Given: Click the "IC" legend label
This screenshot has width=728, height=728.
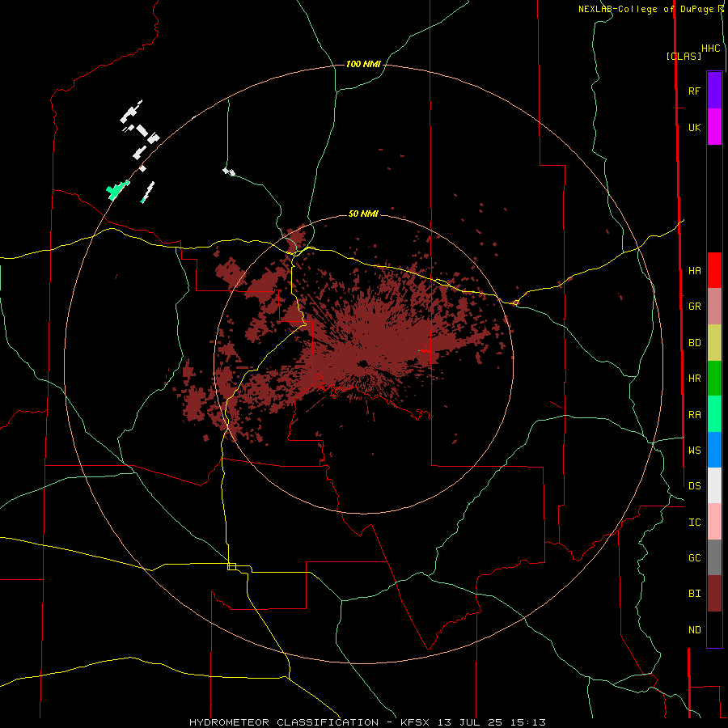Looking at the screenshot, I should (x=694, y=523).
